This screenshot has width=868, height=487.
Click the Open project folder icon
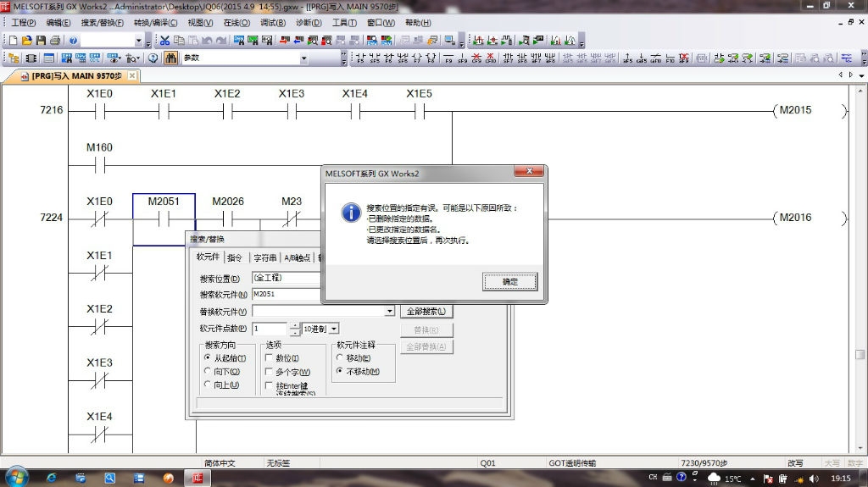pos(26,41)
